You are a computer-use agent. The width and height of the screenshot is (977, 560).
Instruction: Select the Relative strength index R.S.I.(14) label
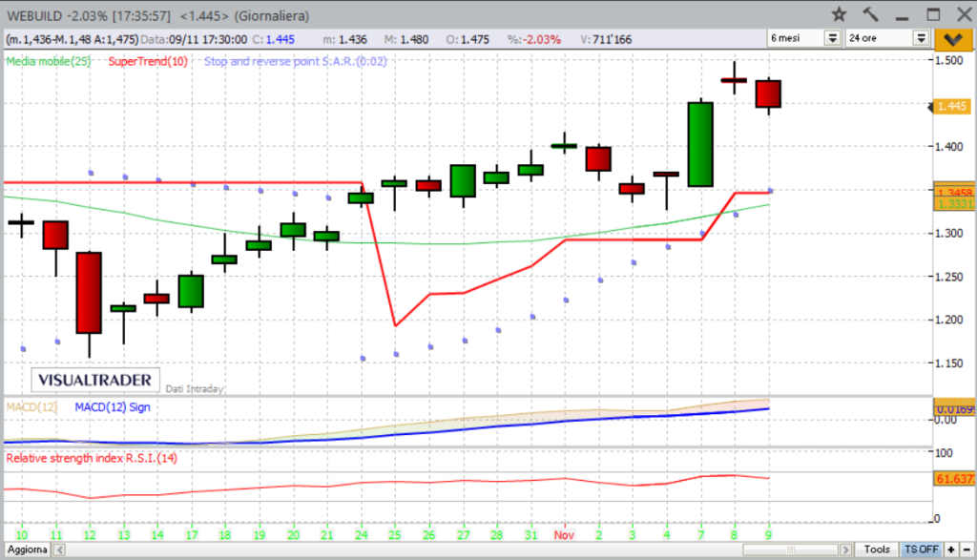pyautogui.click(x=92, y=458)
